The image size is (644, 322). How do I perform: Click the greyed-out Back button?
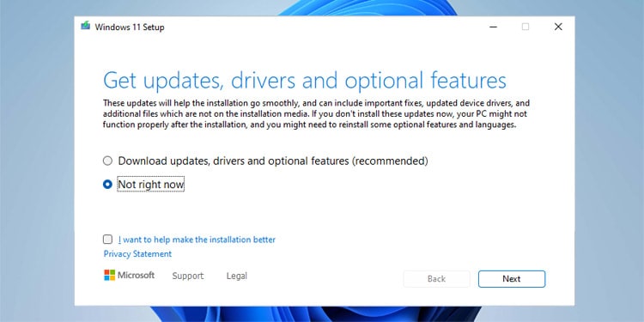point(436,279)
